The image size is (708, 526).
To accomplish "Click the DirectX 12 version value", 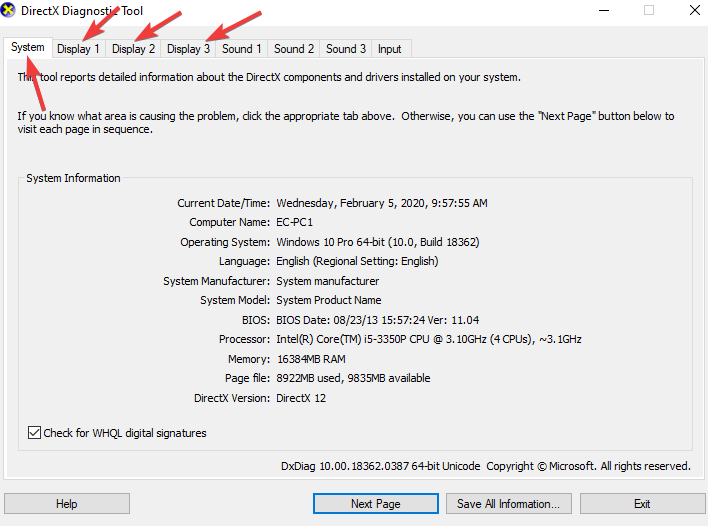I will point(301,398).
